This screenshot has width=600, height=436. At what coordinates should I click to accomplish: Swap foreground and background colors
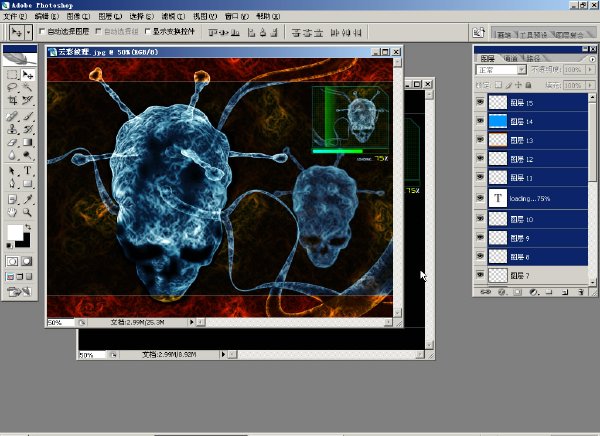[28, 227]
